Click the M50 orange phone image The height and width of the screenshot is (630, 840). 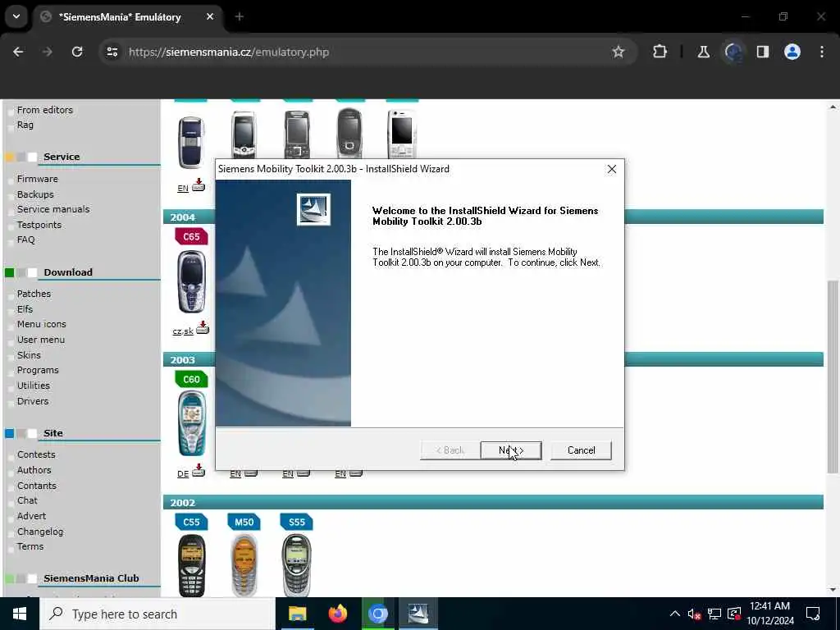tap(244, 565)
